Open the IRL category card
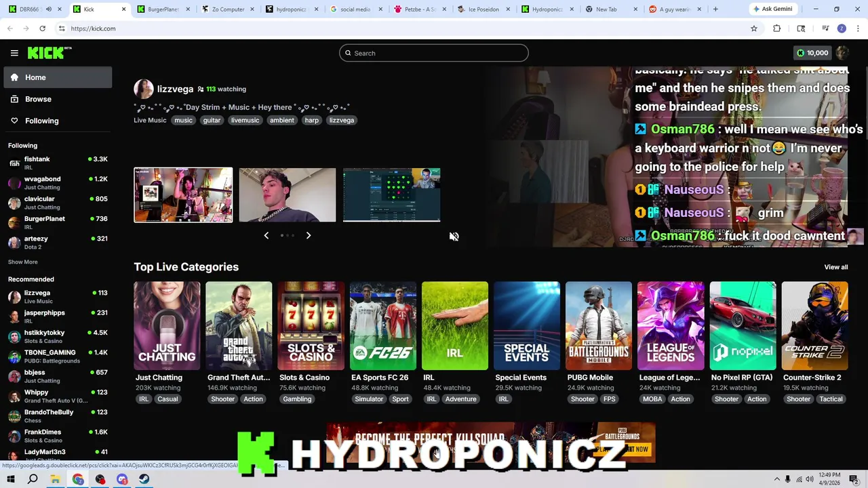Viewport: 868px width, 488px height. 454,326
